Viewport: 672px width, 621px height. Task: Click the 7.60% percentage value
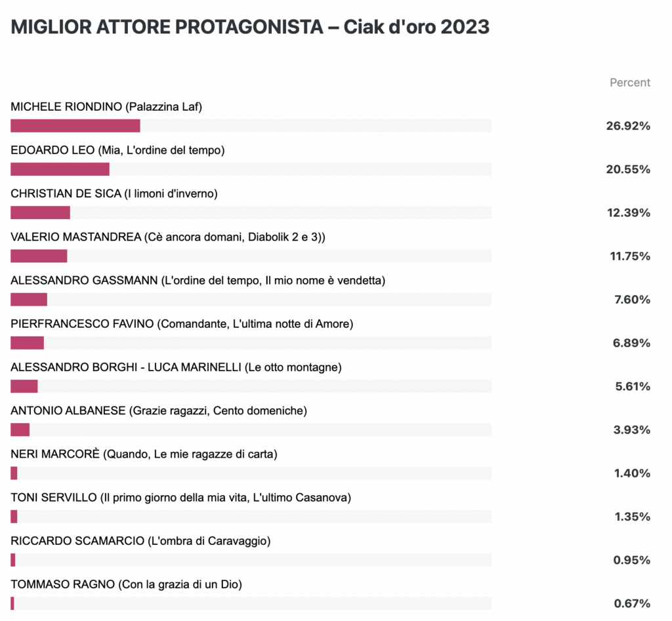coord(633,300)
